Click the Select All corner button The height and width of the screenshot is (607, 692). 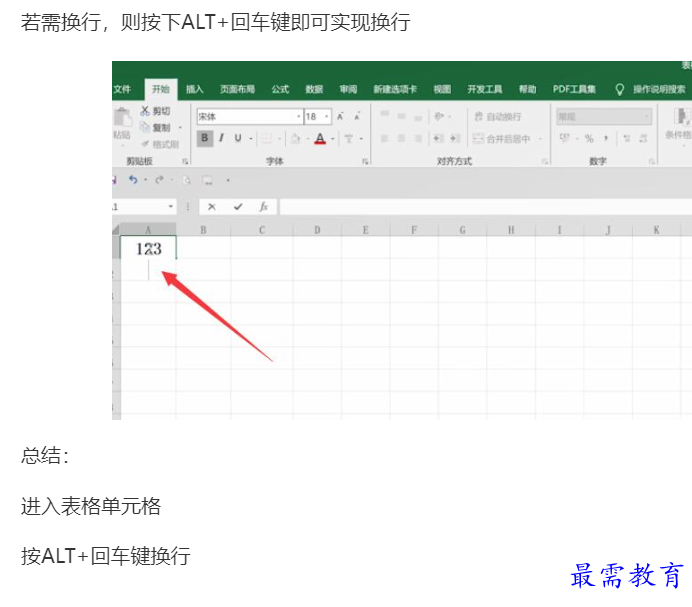coord(116,230)
